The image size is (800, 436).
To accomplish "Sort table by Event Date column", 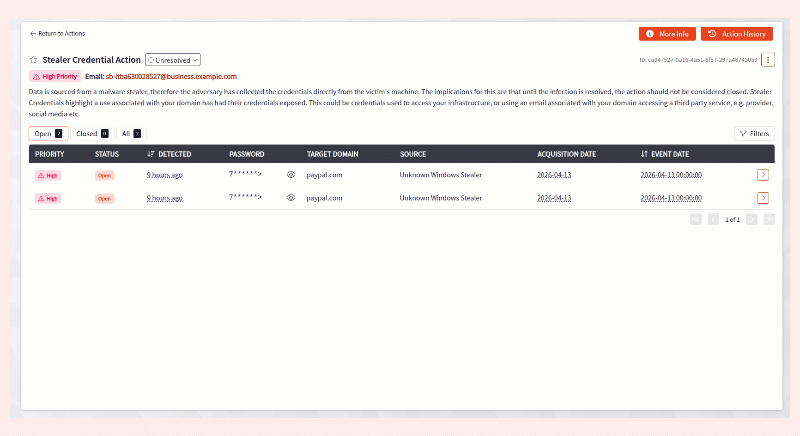I will [x=664, y=154].
